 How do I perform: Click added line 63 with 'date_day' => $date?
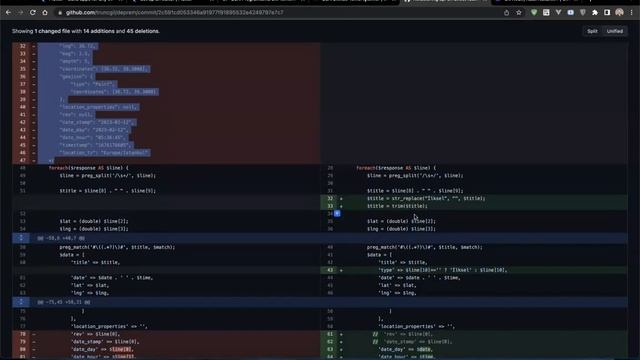474,349
